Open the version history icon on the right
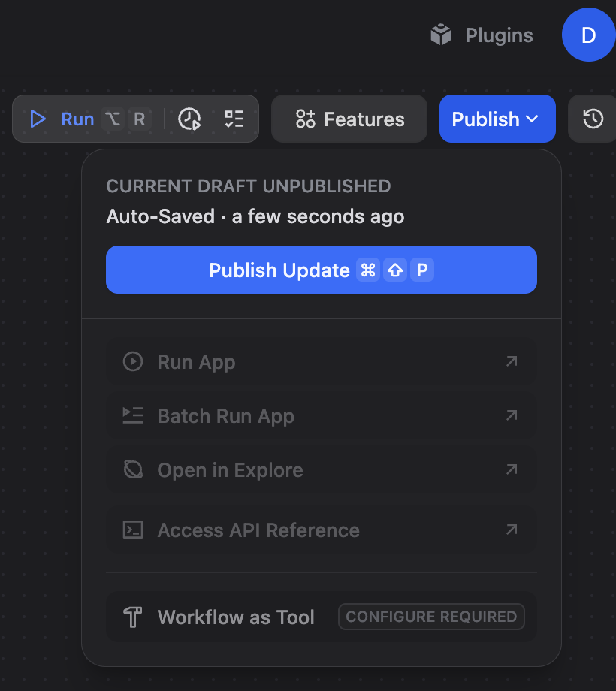Screen dimensions: 616x691 [593, 119]
